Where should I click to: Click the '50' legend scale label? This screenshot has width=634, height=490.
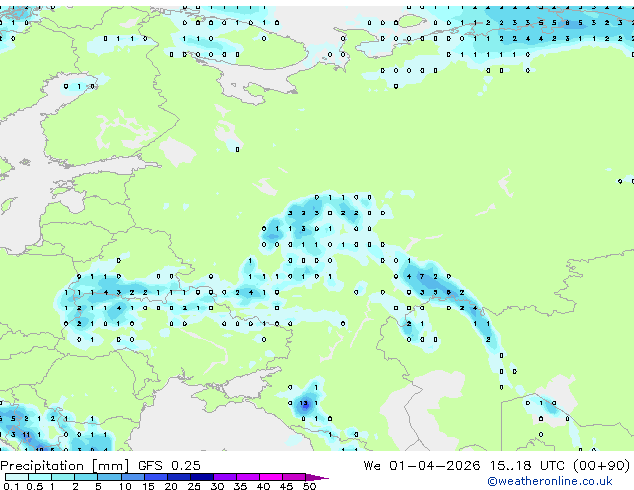click(x=310, y=486)
